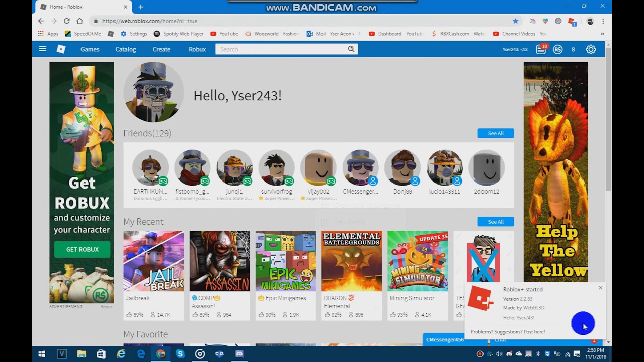
Task: Open the notifications feed icon with badge
Action: coord(541,49)
